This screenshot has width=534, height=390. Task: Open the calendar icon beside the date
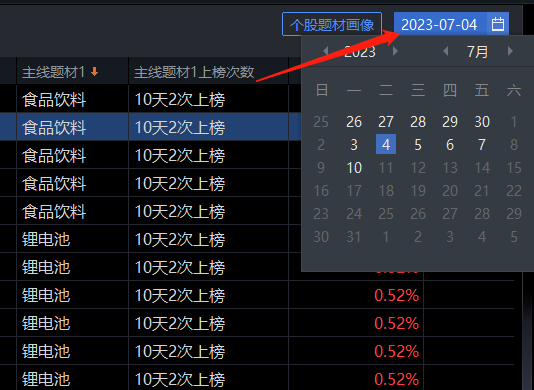(x=498, y=24)
